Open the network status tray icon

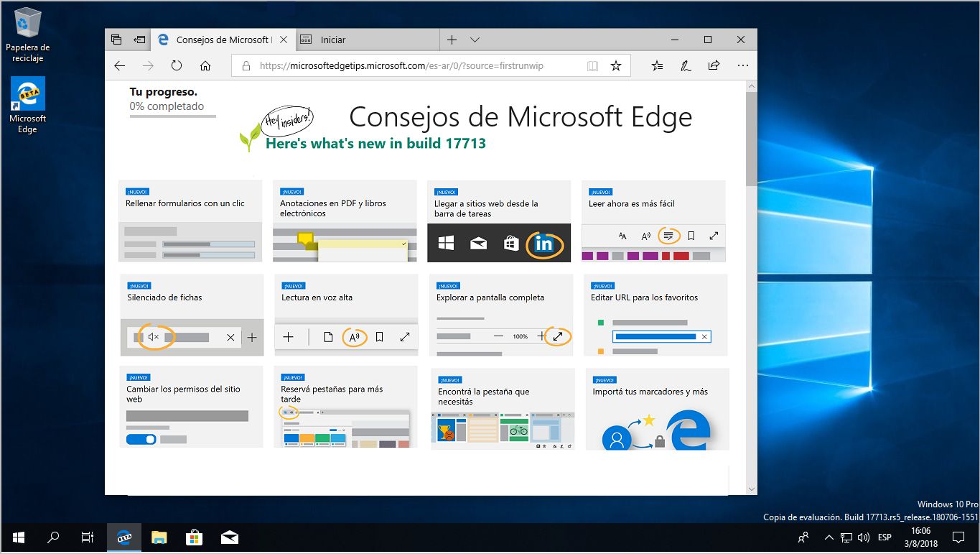[846, 537]
